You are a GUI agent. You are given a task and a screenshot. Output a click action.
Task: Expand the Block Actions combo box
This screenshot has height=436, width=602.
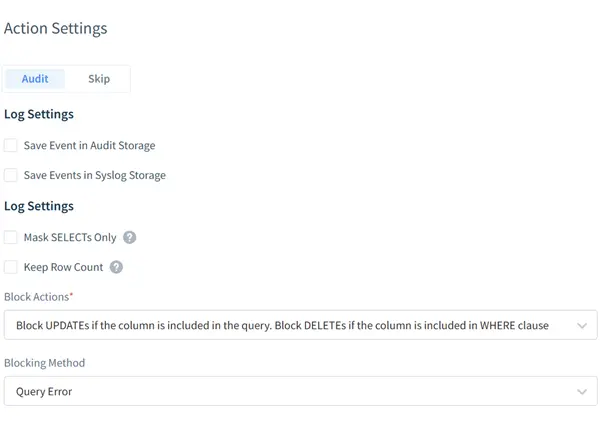click(x=301, y=325)
